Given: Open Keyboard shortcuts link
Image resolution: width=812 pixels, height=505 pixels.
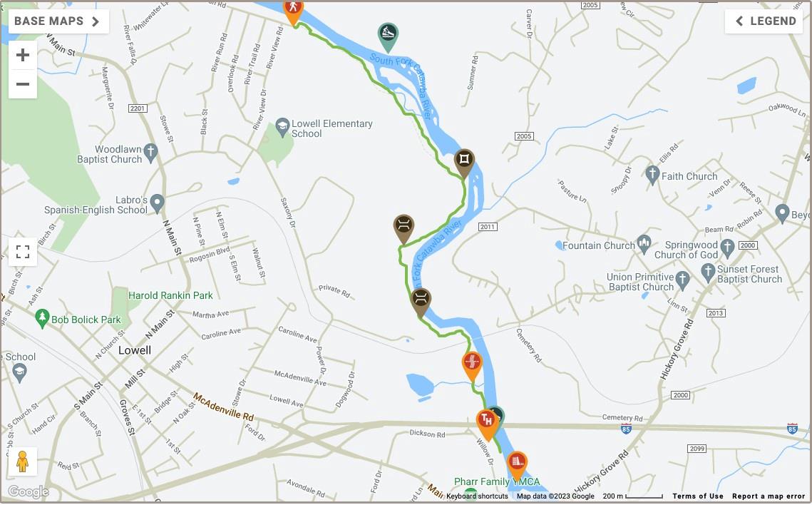Looking at the screenshot, I should (x=477, y=496).
